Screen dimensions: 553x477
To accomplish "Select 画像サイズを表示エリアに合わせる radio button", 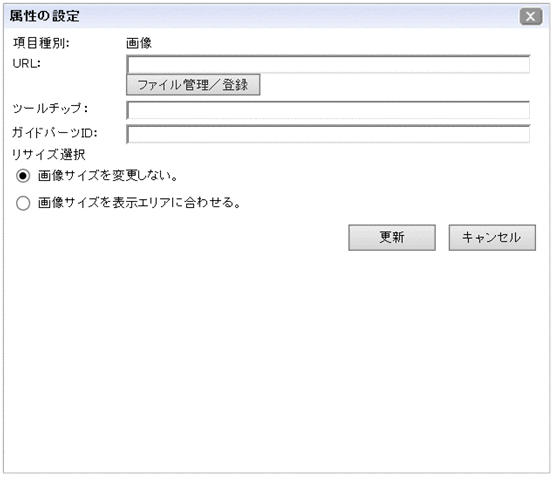I will point(23,203).
